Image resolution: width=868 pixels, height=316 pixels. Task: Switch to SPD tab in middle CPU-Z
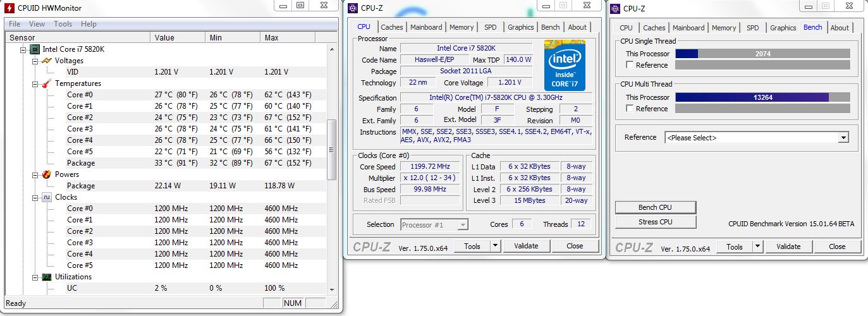click(x=491, y=27)
